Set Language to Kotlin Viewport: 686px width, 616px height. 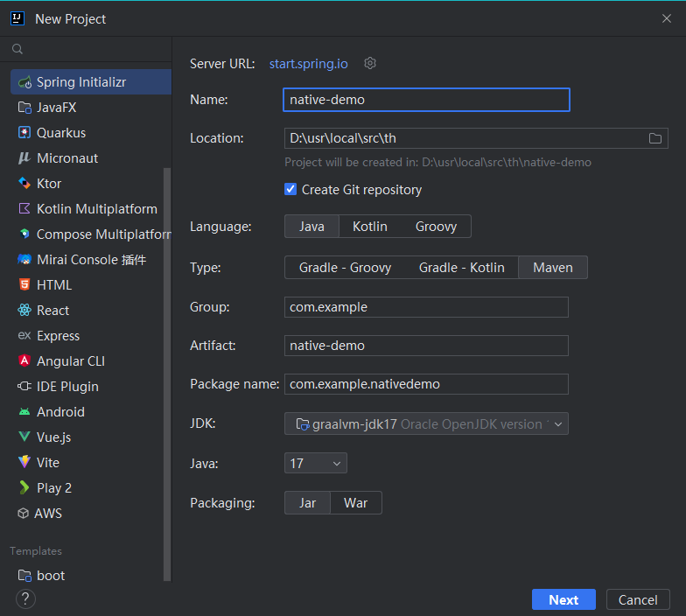370,227
